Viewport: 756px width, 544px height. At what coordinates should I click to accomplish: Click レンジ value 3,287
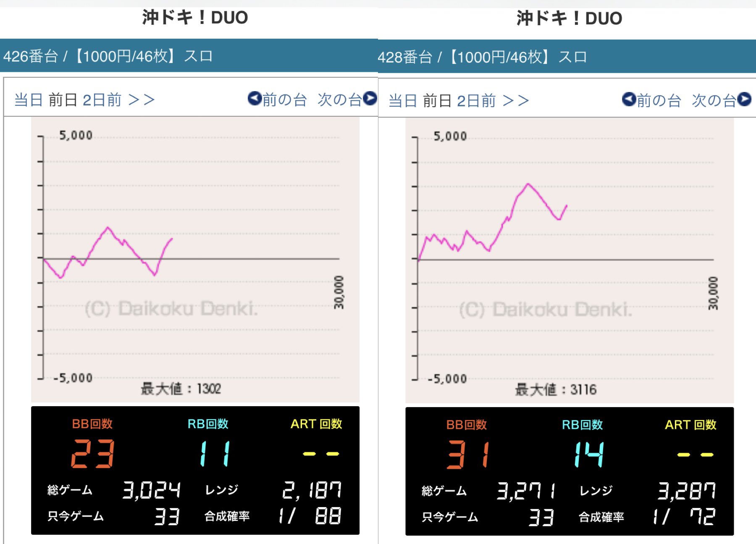(686, 491)
